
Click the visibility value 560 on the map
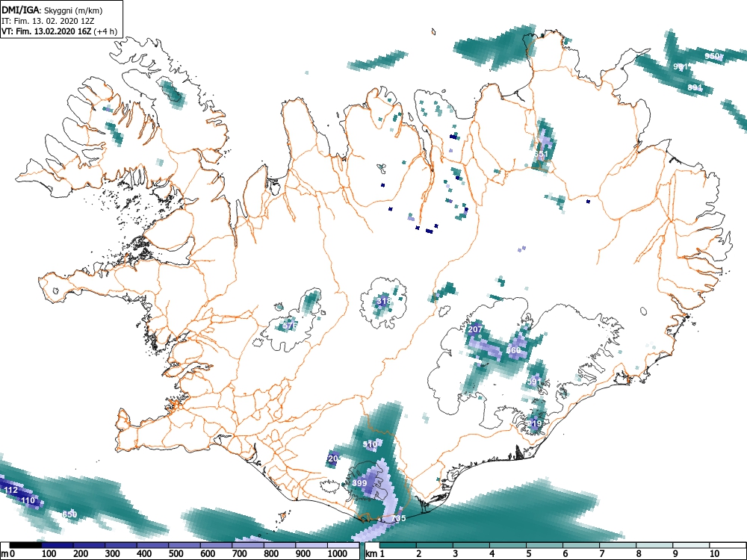click(x=513, y=350)
